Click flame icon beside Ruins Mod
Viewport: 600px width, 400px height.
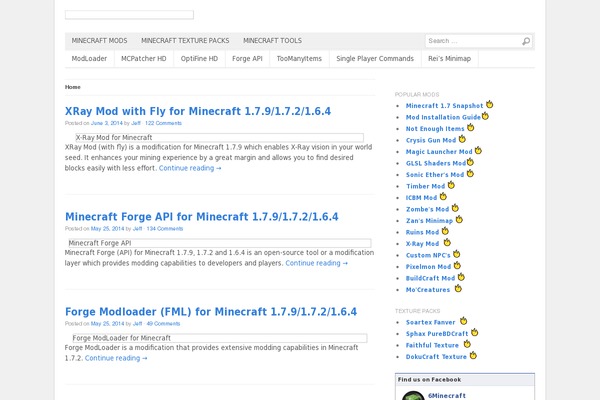[x=445, y=231]
